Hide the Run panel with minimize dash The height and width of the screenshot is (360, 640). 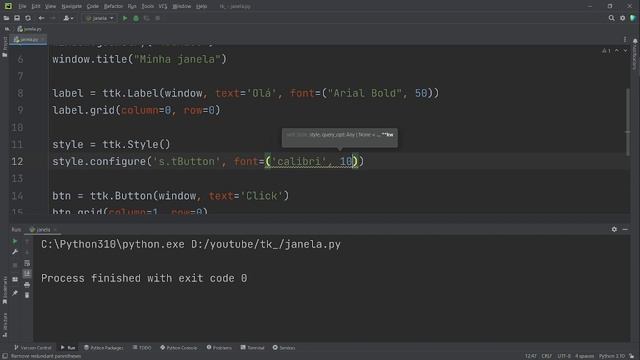(x=625, y=229)
